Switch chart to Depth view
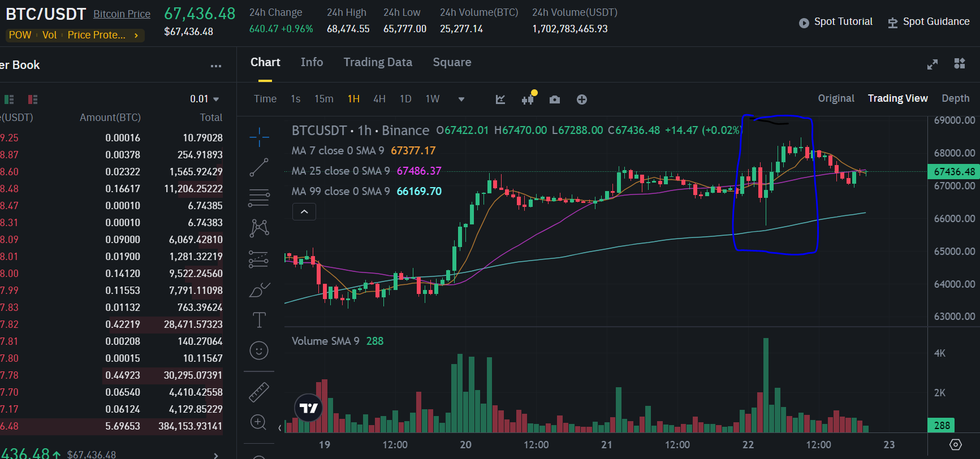980x459 pixels. [955, 98]
